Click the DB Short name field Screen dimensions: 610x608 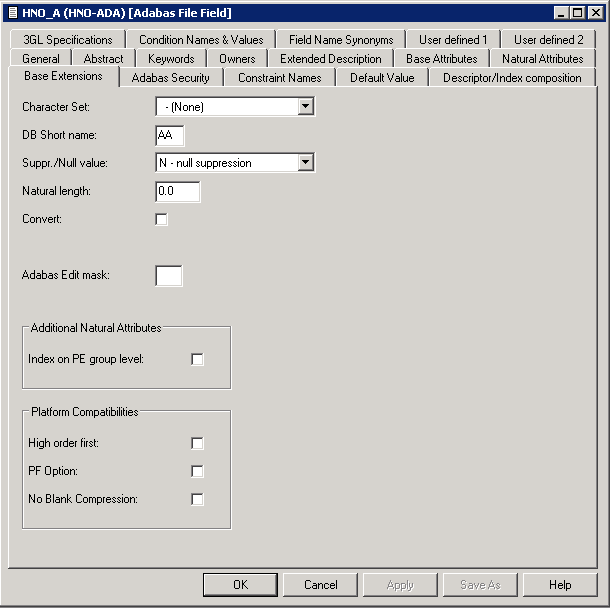click(170, 135)
